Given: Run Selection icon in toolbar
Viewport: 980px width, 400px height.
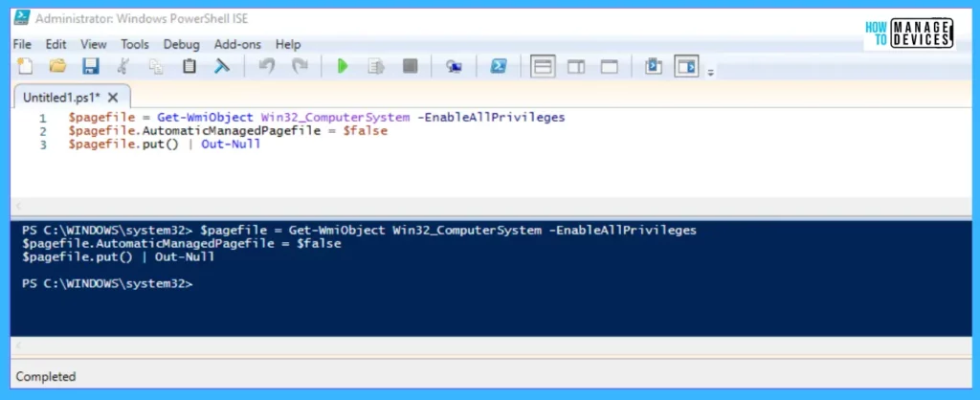Looking at the screenshot, I should pos(375,66).
